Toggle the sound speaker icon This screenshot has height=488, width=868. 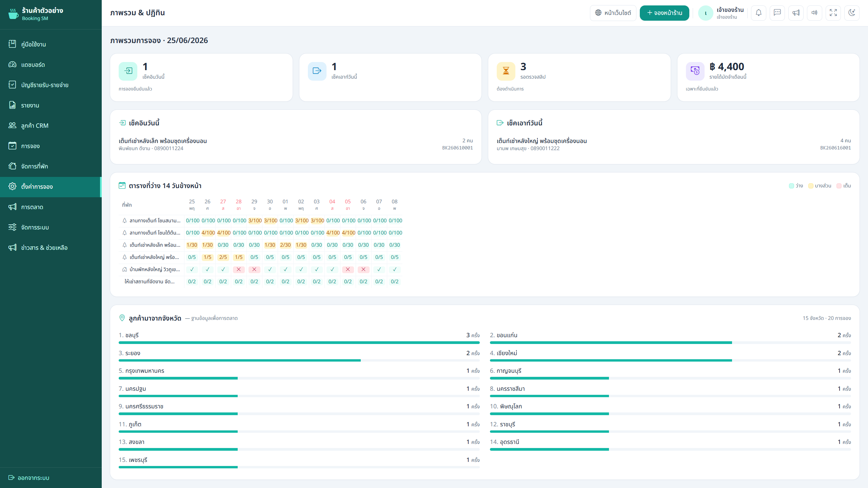814,13
